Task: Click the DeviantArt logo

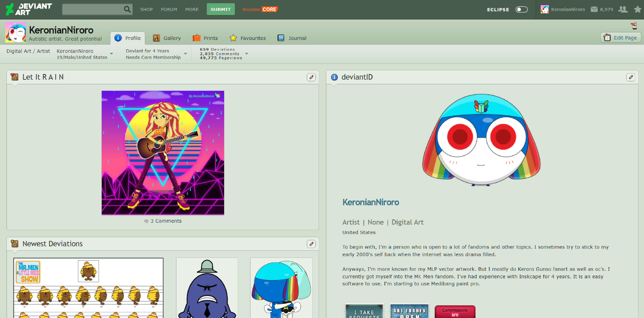Action: 29,9
